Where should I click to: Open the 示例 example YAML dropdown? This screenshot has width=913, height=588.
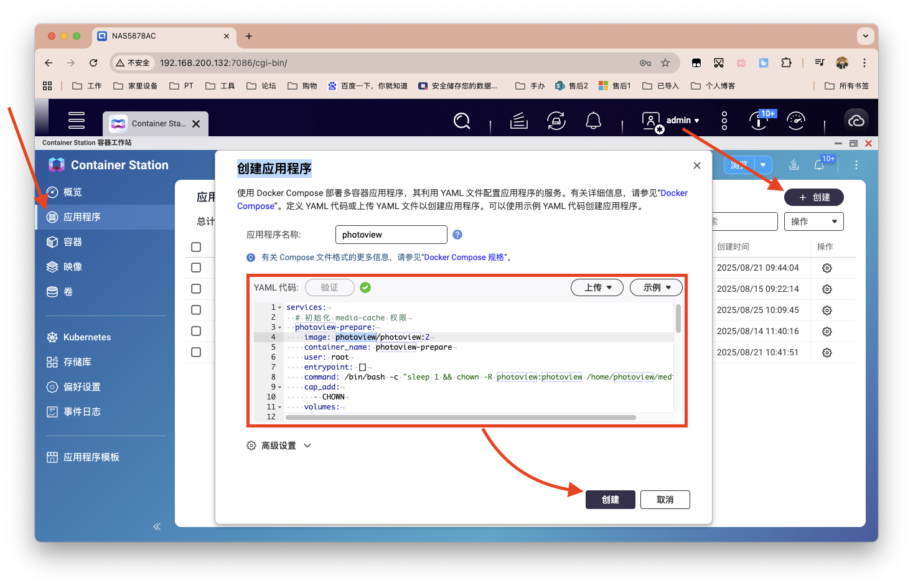[655, 287]
